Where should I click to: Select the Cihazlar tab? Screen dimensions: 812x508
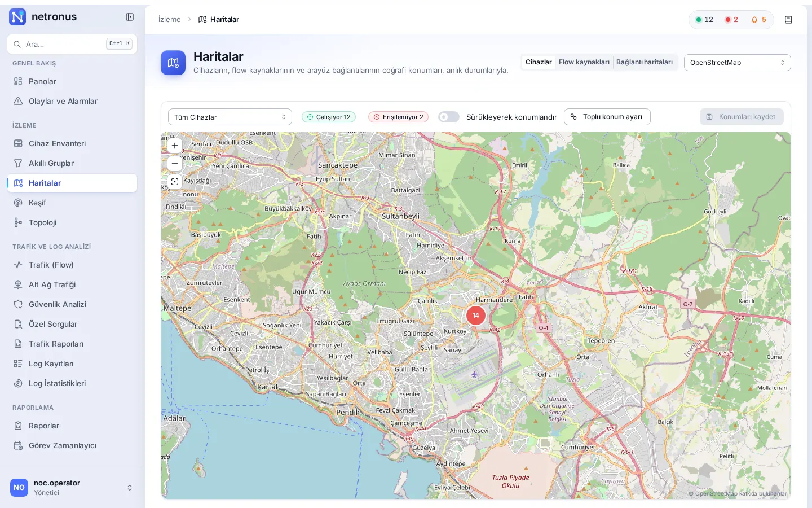[x=539, y=62]
